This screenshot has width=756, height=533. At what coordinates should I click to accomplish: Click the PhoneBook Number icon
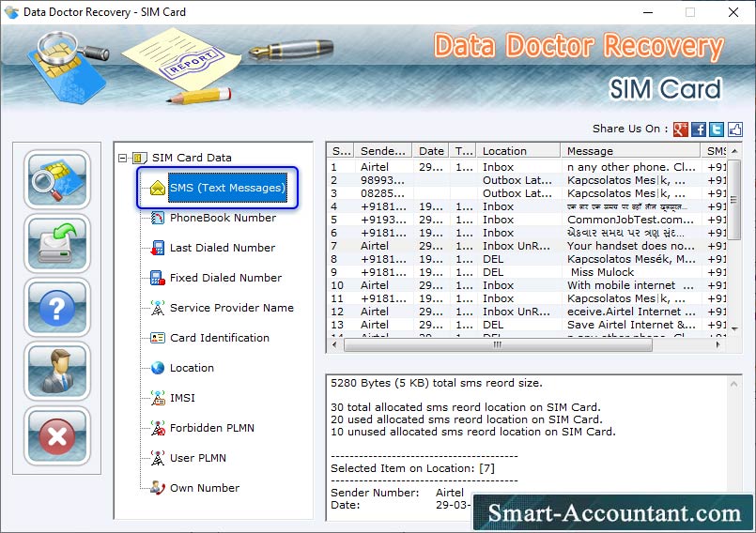click(157, 218)
